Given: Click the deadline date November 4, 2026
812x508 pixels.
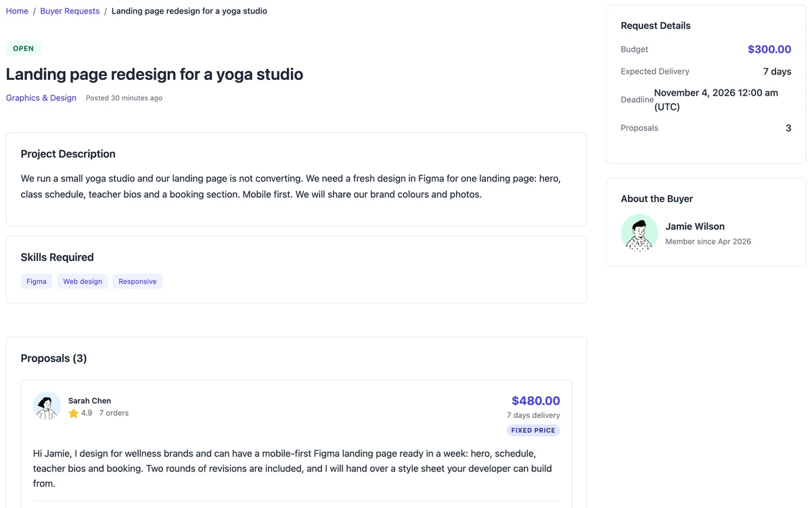Looking at the screenshot, I should click(x=716, y=100).
